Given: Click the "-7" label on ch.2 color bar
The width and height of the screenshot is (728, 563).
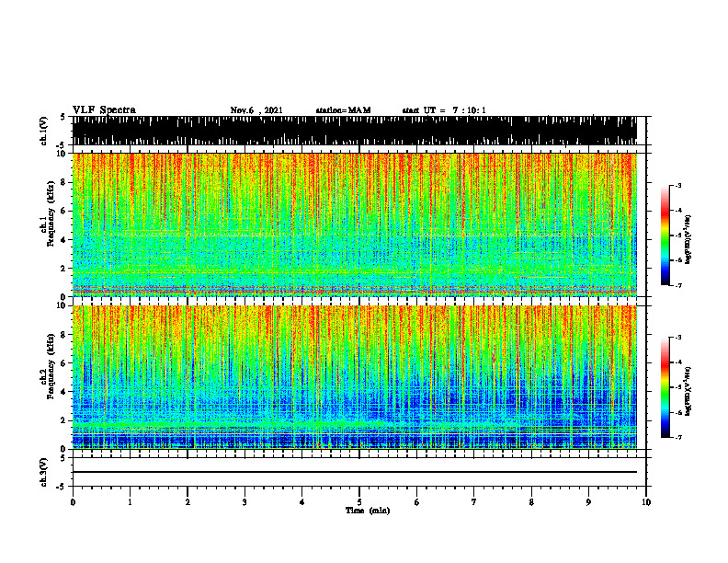Looking at the screenshot, I should click(677, 437).
